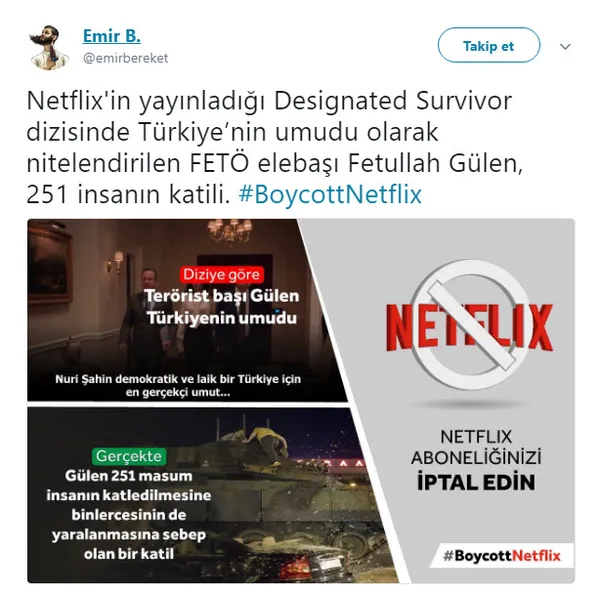Open Emir B. profile avatar
This screenshot has height=594, width=600.
point(48,47)
